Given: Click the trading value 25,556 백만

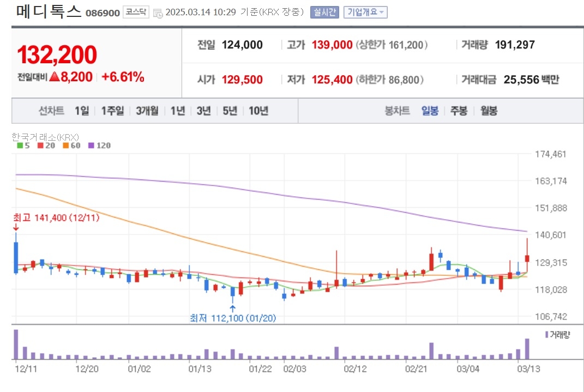Looking at the screenshot, I should click(x=531, y=80).
